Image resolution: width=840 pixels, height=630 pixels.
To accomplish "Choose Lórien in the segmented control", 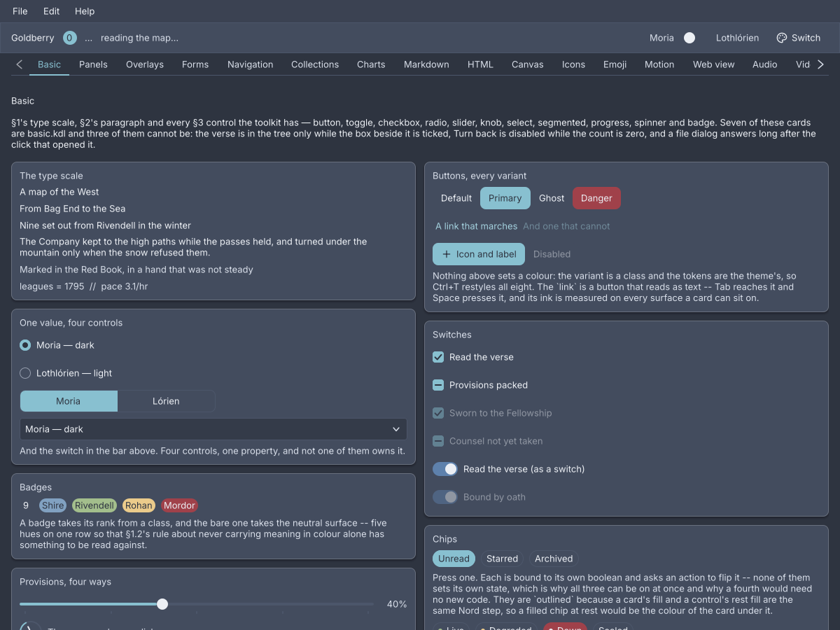I will click(x=166, y=401).
